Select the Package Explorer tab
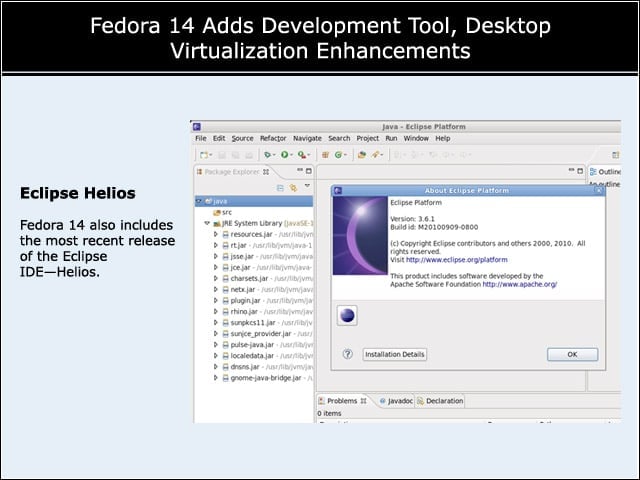 232,172
